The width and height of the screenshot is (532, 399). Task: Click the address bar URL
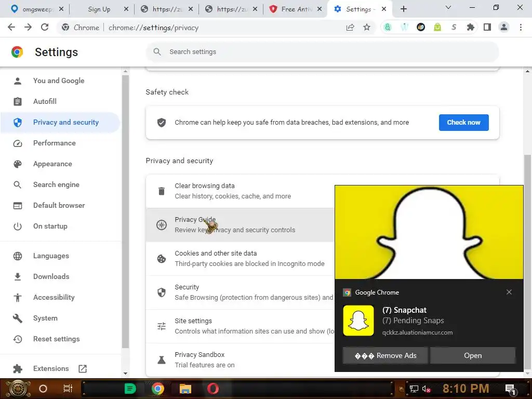(153, 28)
